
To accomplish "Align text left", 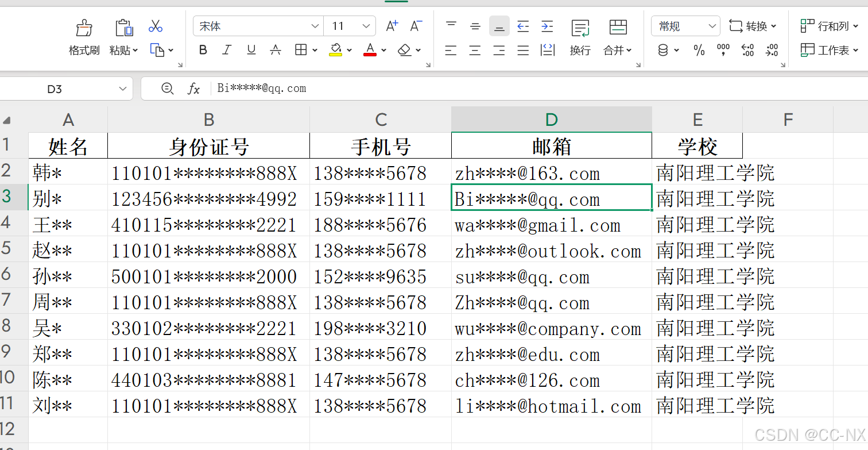I will tap(451, 51).
